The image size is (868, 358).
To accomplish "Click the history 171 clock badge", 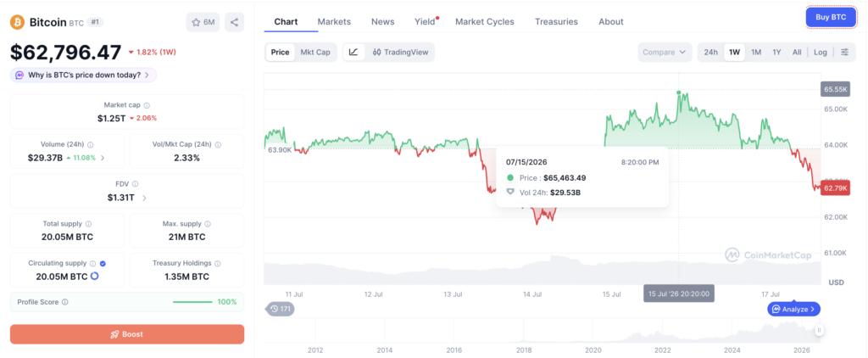I will pos(281,309).
